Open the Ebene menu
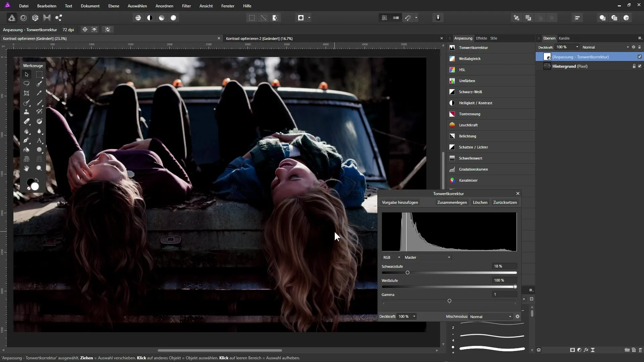644x362 pixels. (114, 6)
